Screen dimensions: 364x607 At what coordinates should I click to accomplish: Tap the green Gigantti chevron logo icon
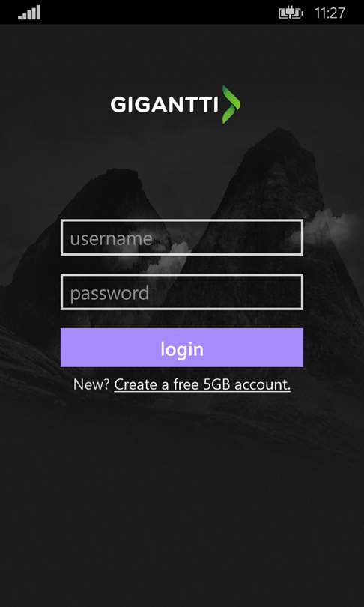coord(231,104)
